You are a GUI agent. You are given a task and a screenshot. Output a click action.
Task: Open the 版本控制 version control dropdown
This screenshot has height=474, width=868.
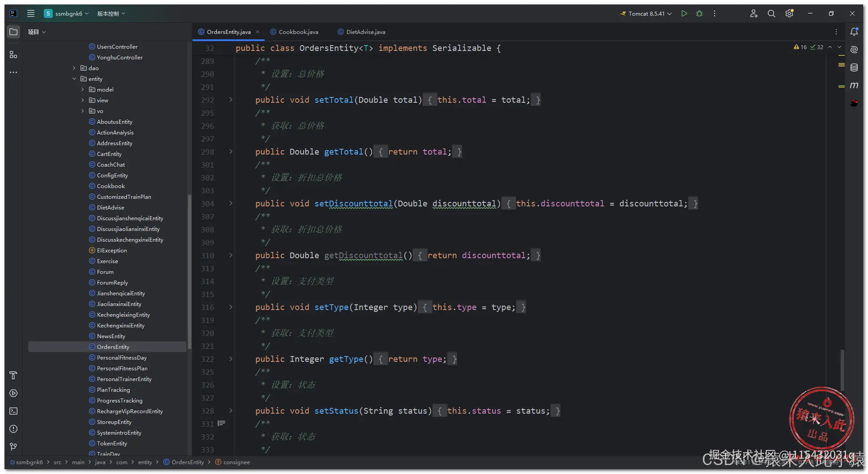click(111, 13)
